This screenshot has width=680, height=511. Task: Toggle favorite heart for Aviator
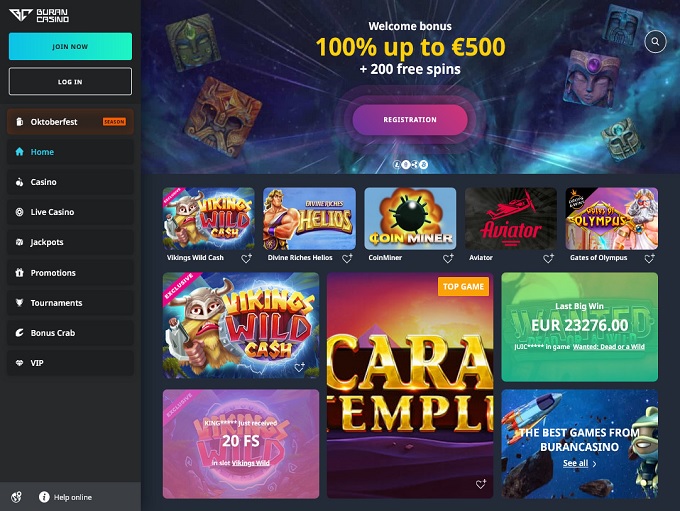pyautogui.click(x=549, y=258)
